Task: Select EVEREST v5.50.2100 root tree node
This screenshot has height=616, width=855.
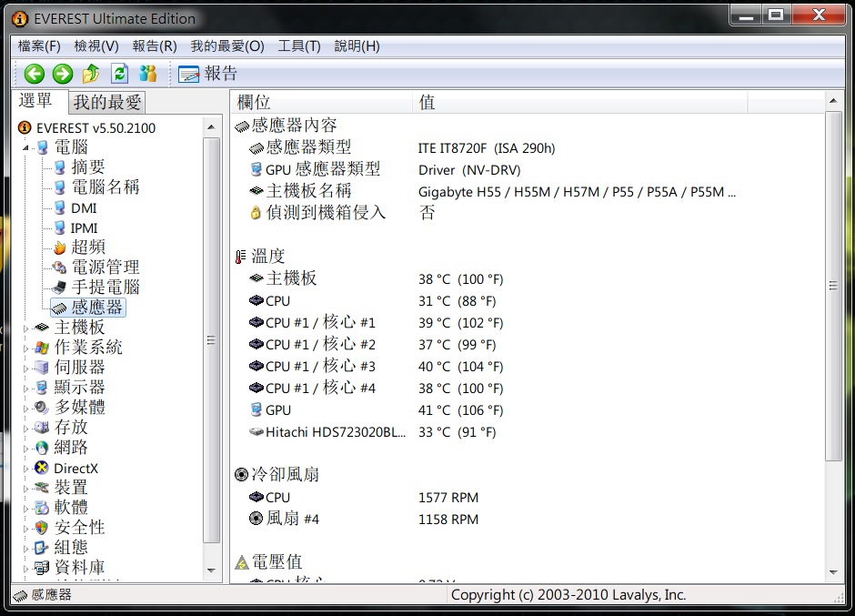Action: click(x=96, y=128)
